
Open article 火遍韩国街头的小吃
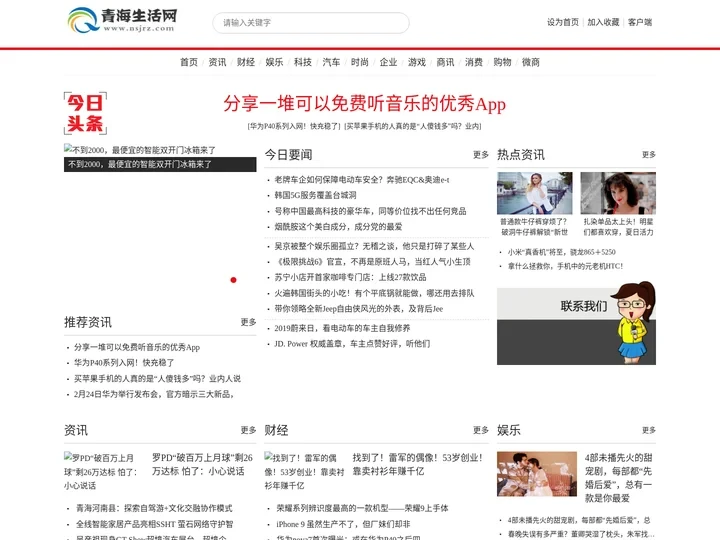[374, 293]
